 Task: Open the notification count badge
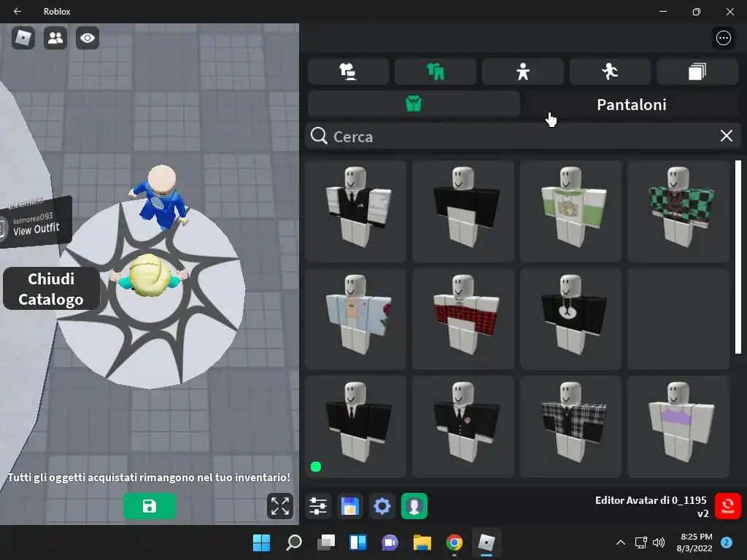click(727, 542)
